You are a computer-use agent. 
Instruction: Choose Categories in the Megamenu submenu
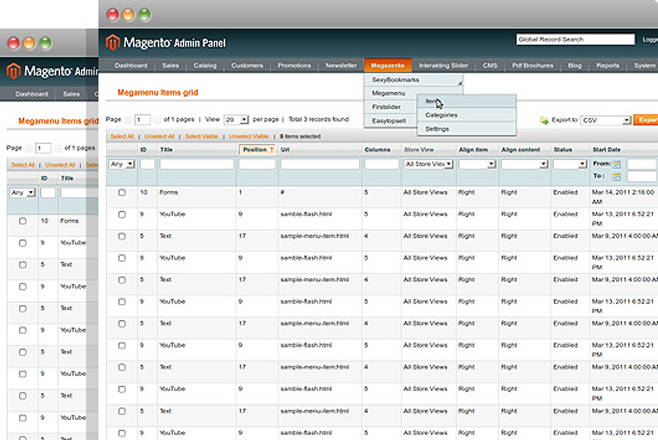pos(443,115)
